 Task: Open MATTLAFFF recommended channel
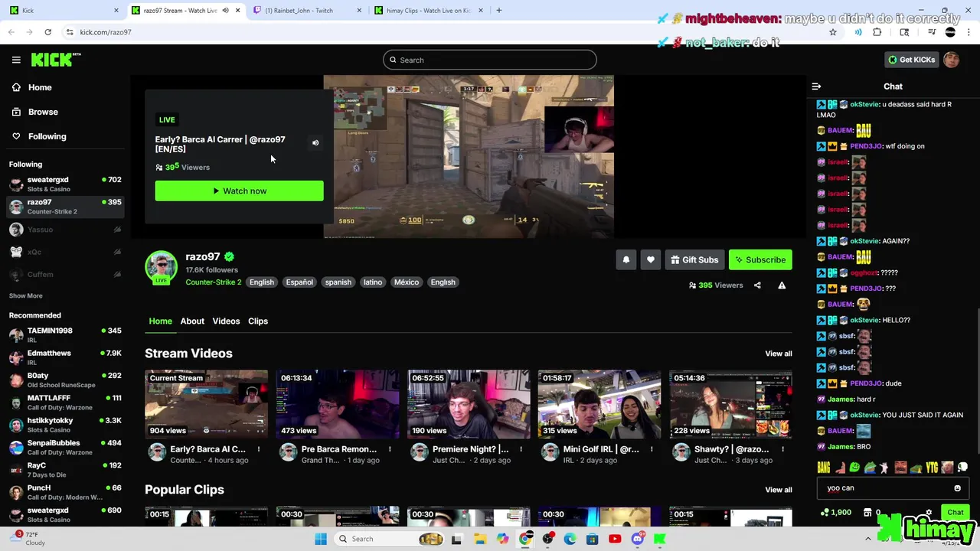point(65,403)
